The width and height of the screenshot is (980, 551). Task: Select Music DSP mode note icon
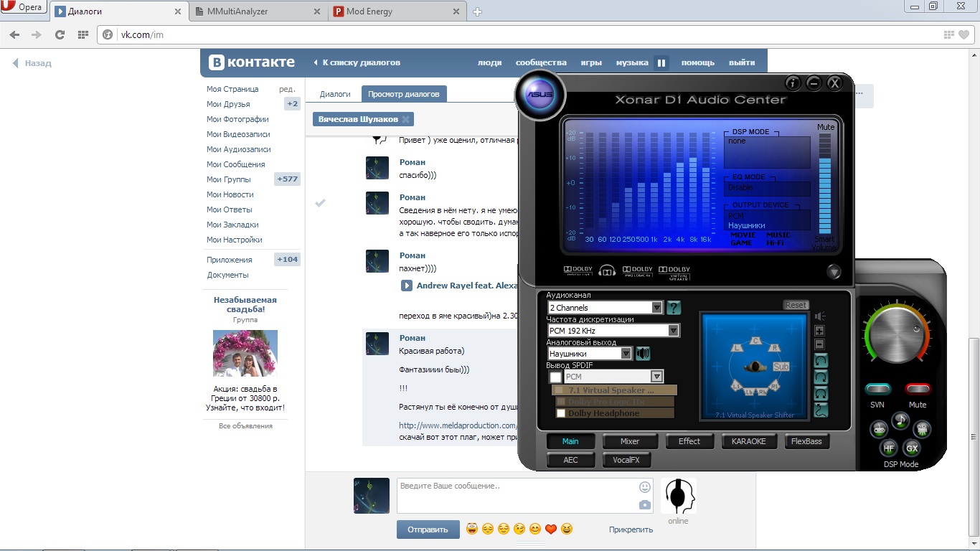click(900, 420)
